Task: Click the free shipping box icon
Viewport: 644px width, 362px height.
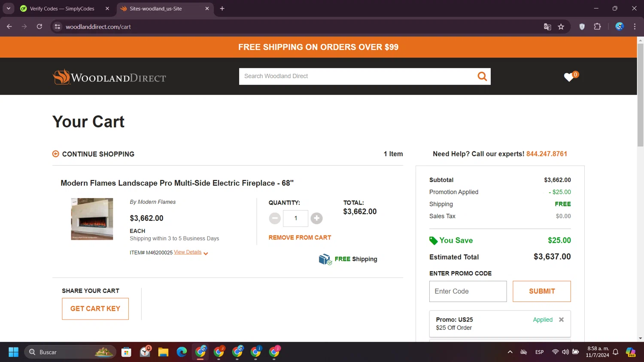Action: click(x=325, y=259)
